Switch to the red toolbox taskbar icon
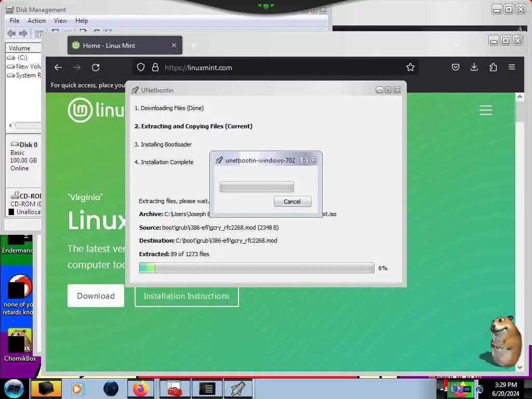Image resolution: width=532 pixels, height=399 pixels. (x=175, y=389)
